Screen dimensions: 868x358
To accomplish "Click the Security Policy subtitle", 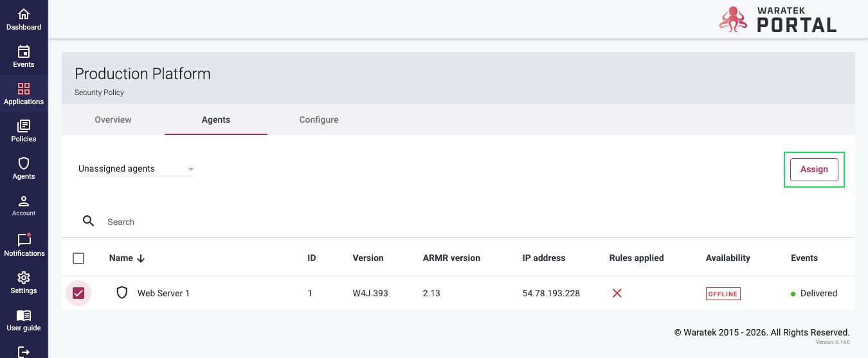I will tap(99, 93).
